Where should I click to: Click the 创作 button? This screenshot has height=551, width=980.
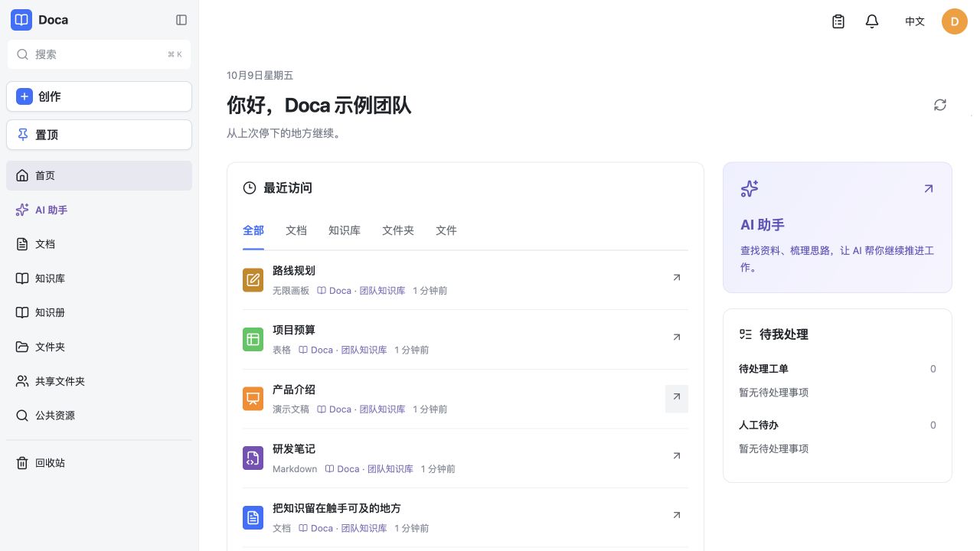pos(100,96)
